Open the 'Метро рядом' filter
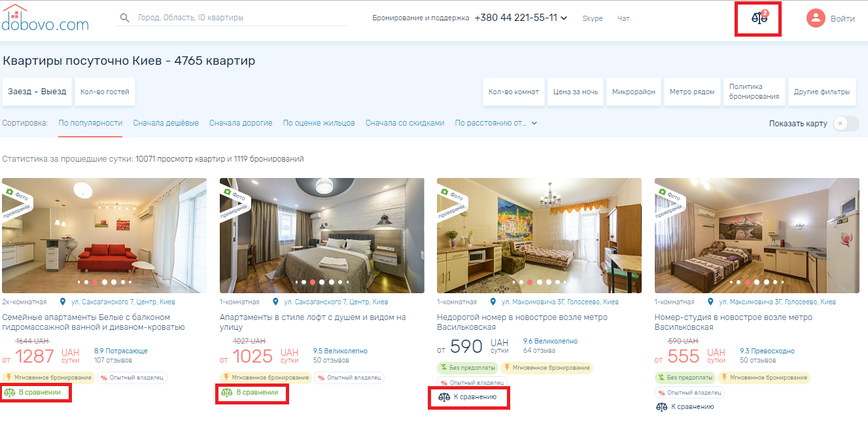868x428 pixels. click(x=692, y=92)
